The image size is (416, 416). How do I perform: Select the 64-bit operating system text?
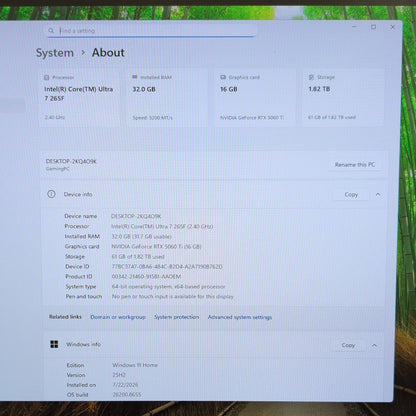[169, 287]
